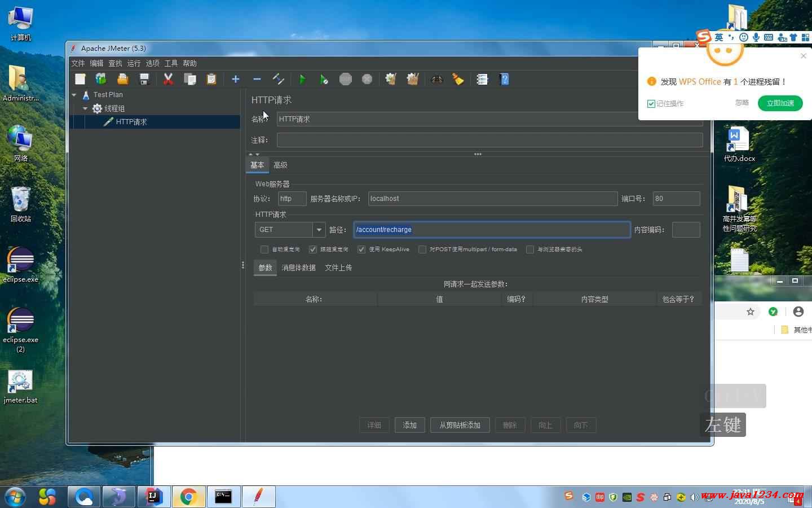812x508 pixels.
Task: Cut selection with scissors icon
Action: tap(168, 80)
